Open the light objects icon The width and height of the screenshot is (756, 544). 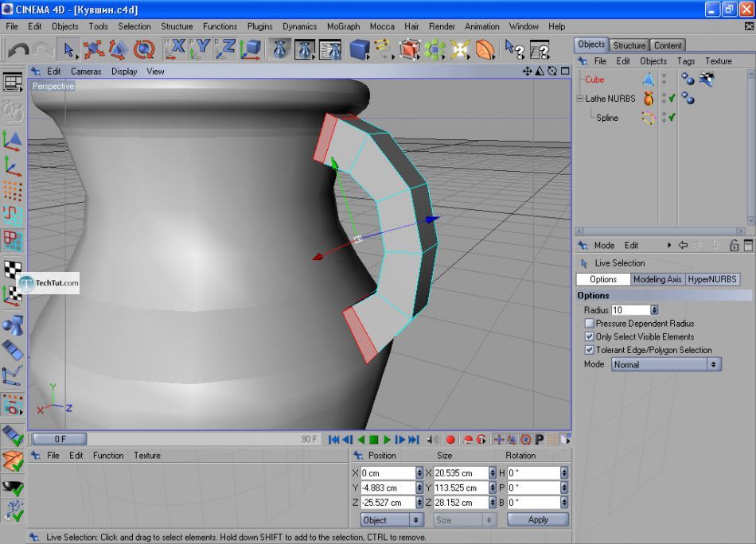(460, 49)
